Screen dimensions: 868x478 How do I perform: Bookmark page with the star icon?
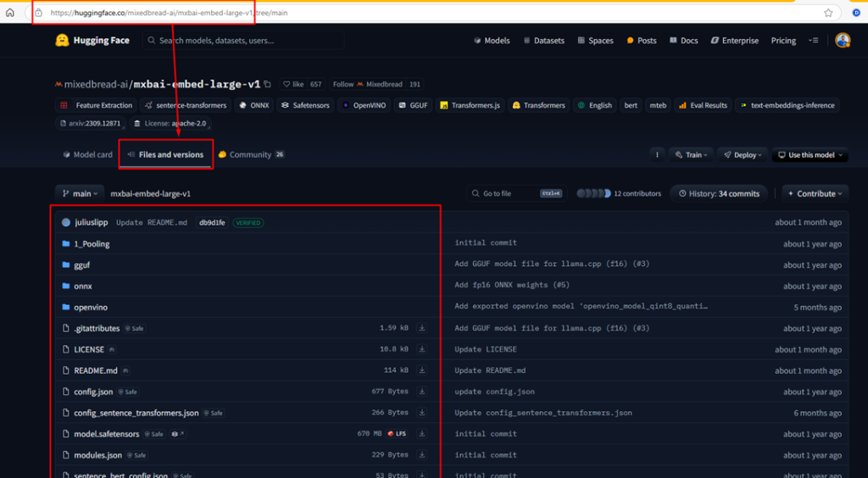(x=828, y=13)
